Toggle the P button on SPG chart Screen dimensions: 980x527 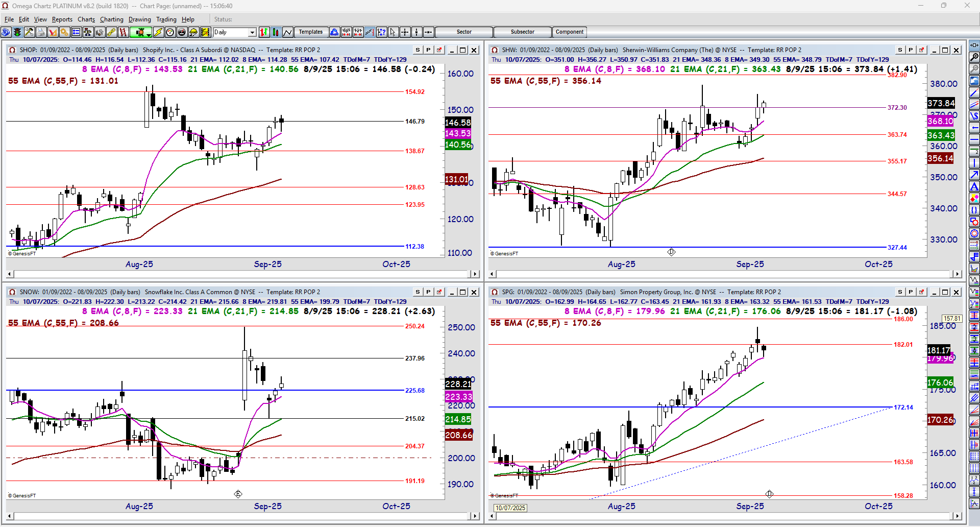coord(911,292)
